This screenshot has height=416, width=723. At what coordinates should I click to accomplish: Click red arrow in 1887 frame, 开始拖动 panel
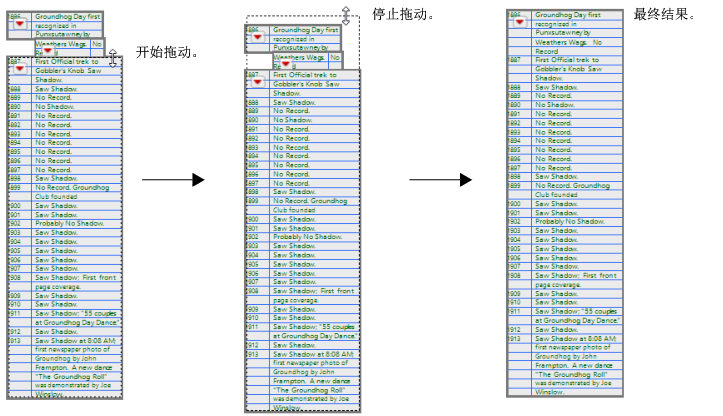point(20,69)
